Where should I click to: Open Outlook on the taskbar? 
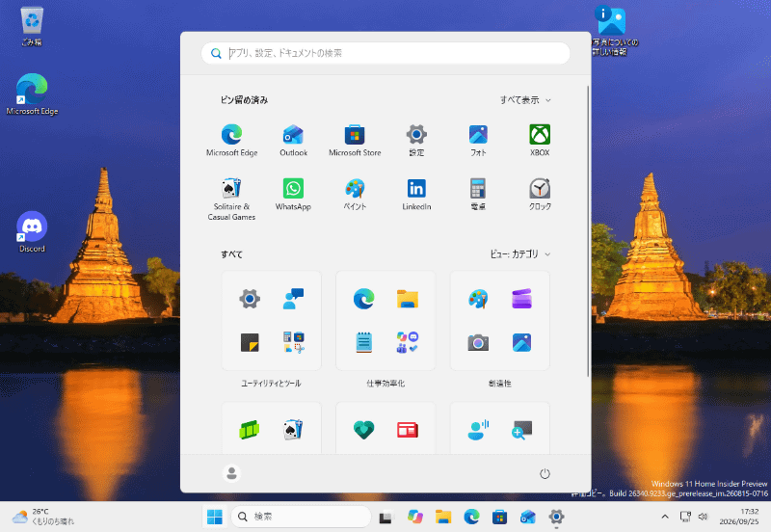[528, 517]
